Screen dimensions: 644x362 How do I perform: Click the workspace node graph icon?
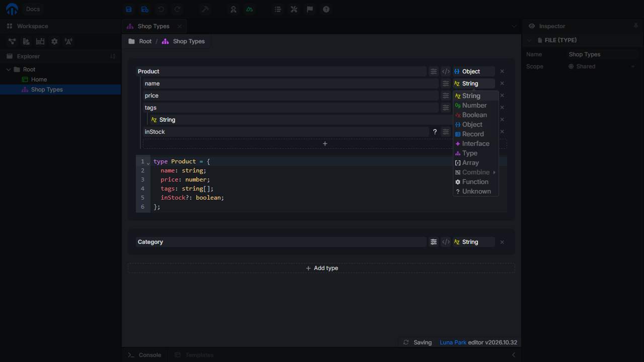[x=12, y=41]
